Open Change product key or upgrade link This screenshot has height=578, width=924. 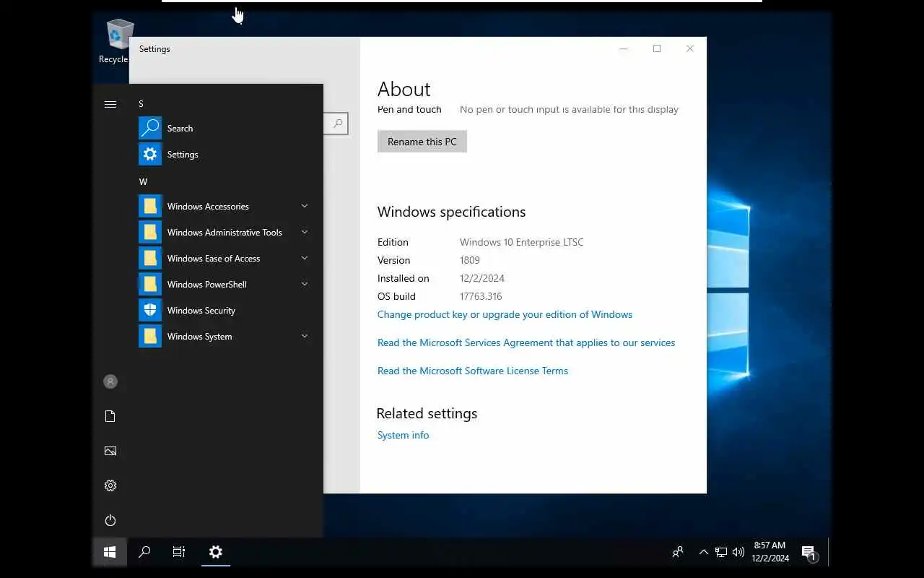tap(505, 314)
